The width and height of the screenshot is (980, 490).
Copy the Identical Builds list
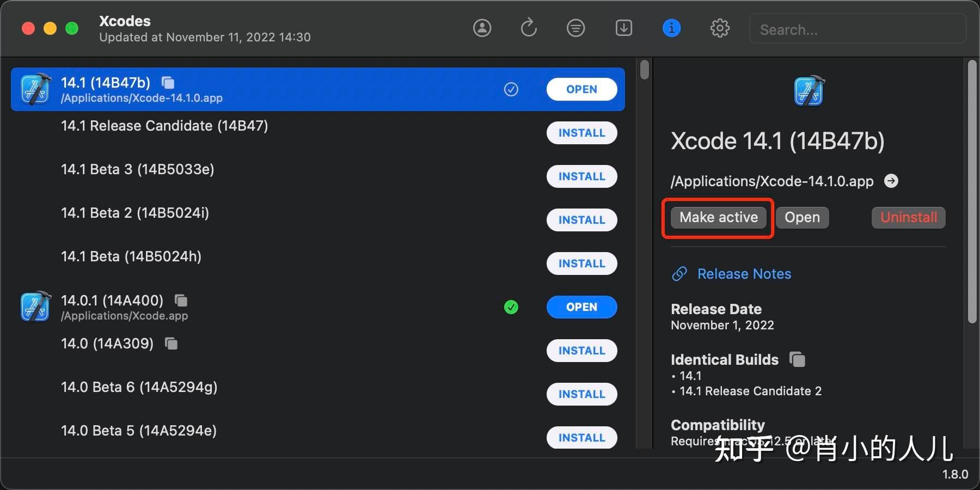[x=797, y=359]
